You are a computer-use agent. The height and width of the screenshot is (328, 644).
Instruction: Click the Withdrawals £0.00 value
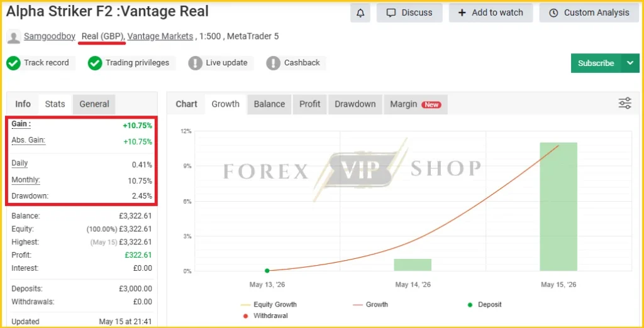pos(143,302)
